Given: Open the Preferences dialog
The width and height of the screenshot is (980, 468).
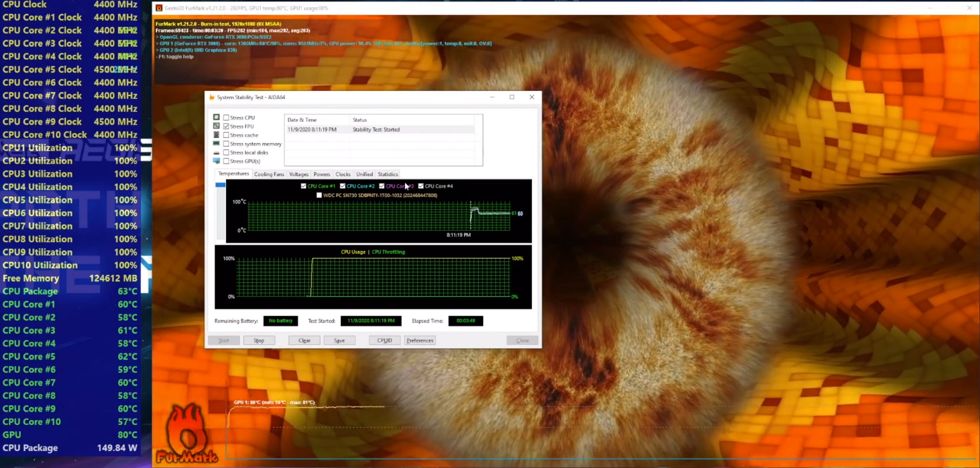Looking at the screenshot, I should click(420, 341).
